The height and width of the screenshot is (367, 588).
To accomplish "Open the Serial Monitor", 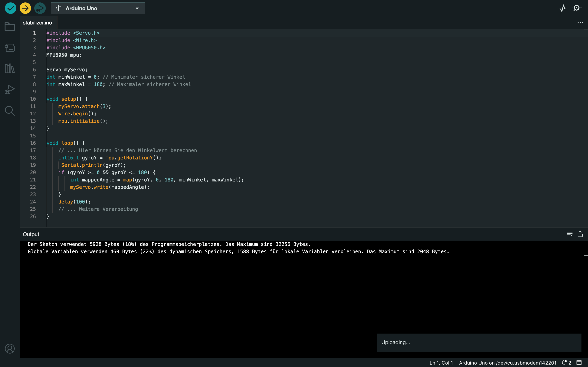I will pos(577,8).
